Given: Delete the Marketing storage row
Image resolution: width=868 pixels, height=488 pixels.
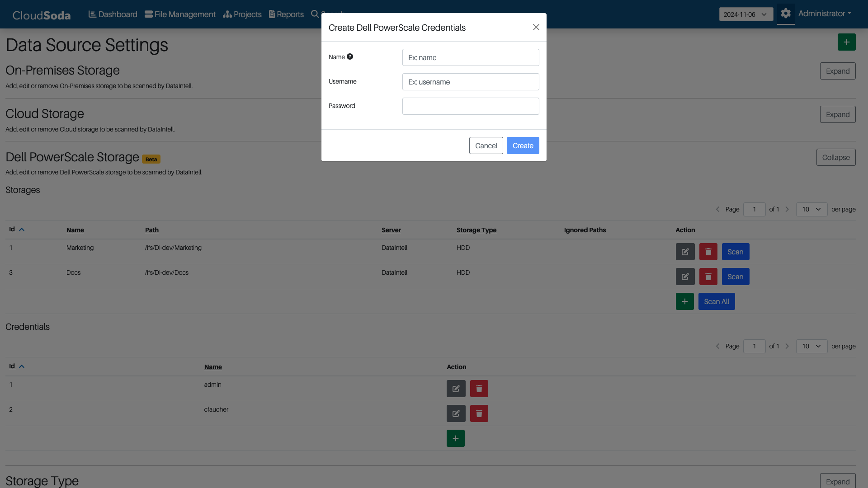Looking at the screenshot, I should click(x=708, y=252).
